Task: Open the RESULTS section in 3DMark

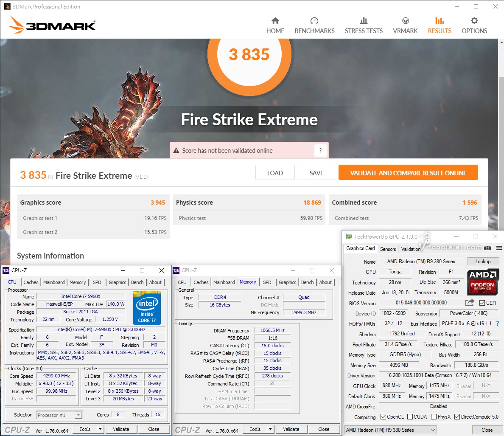Action: [x=440, y=26]
